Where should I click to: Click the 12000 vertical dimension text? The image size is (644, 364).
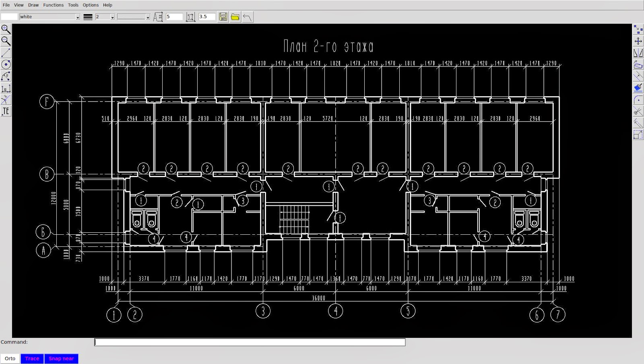[x=54, y=198]
